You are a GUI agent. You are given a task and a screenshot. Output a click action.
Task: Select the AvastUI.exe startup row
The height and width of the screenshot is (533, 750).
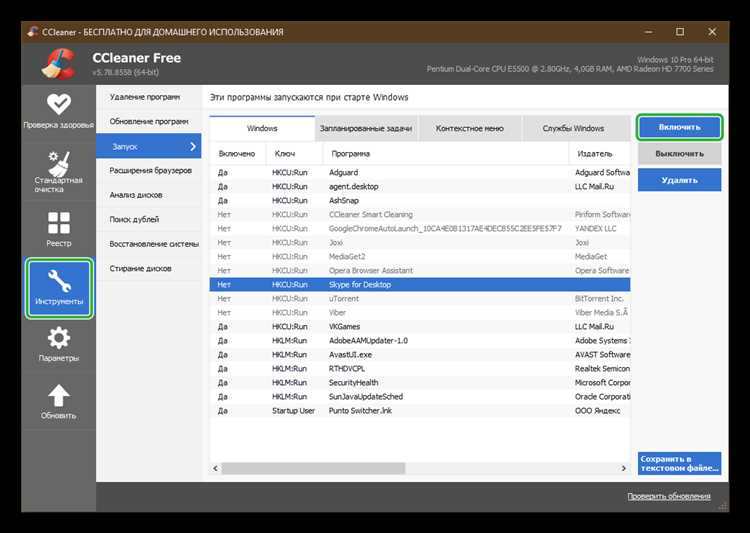tap(420, 355)
